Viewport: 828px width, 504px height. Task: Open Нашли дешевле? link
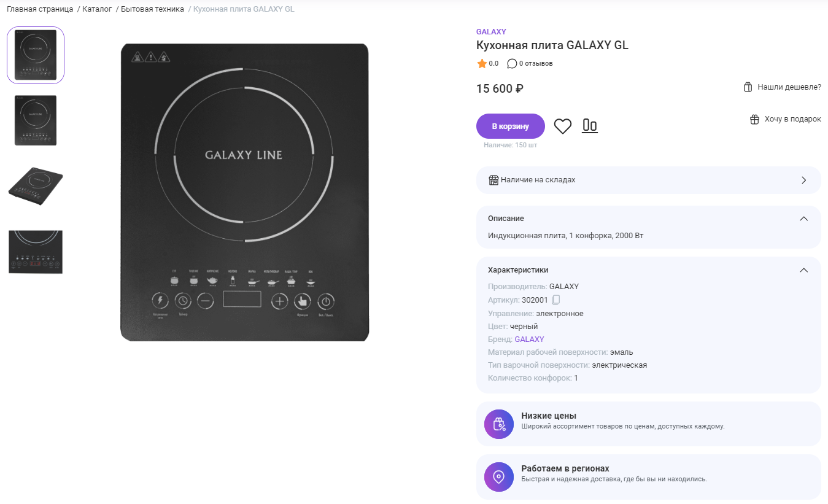pos(789,87)
